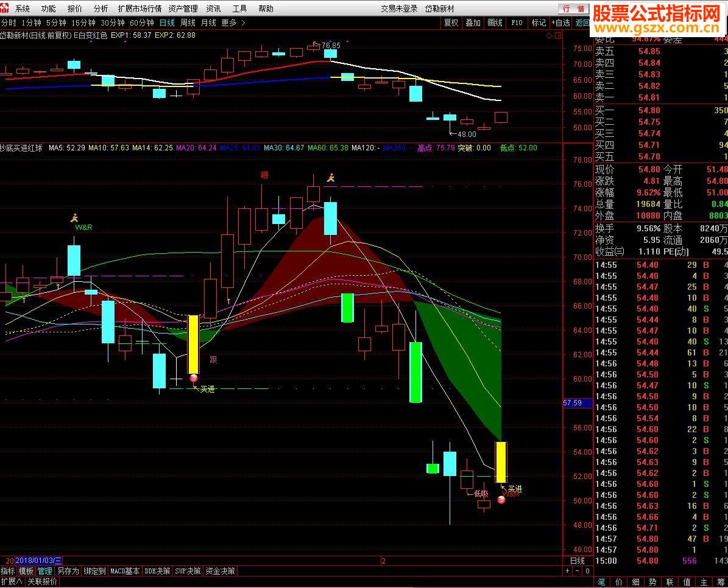Select the 主 tab in the quote panel
Image resolution: width=728 pixels, height=588 pixels.
click(704, 582)
